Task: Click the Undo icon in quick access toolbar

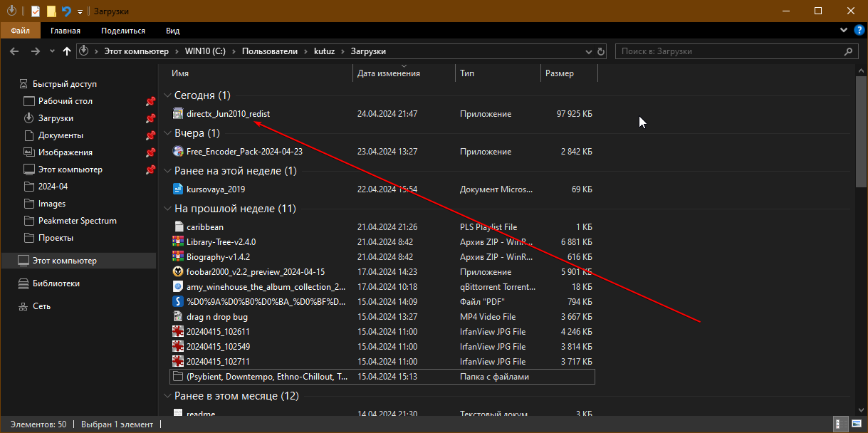Action: (x=66, y=11)
